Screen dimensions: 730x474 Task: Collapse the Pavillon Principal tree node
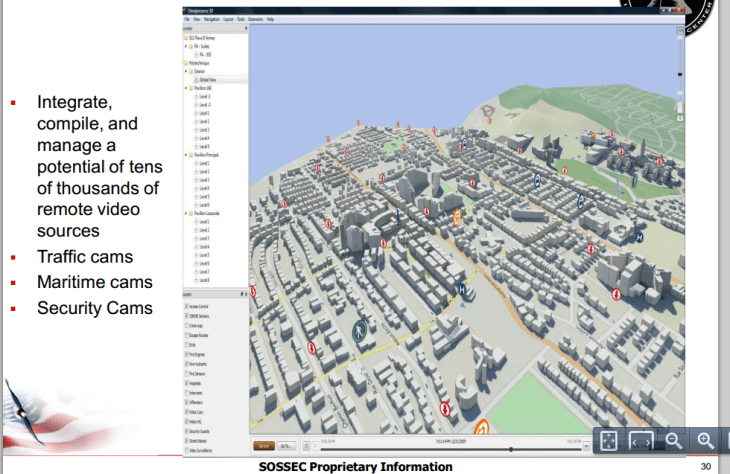pos(185,155)
